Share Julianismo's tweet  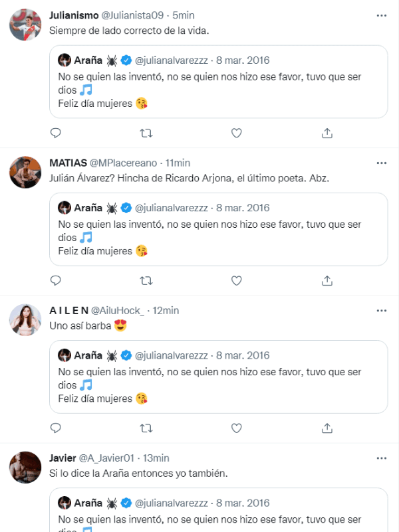coord(327,133)
